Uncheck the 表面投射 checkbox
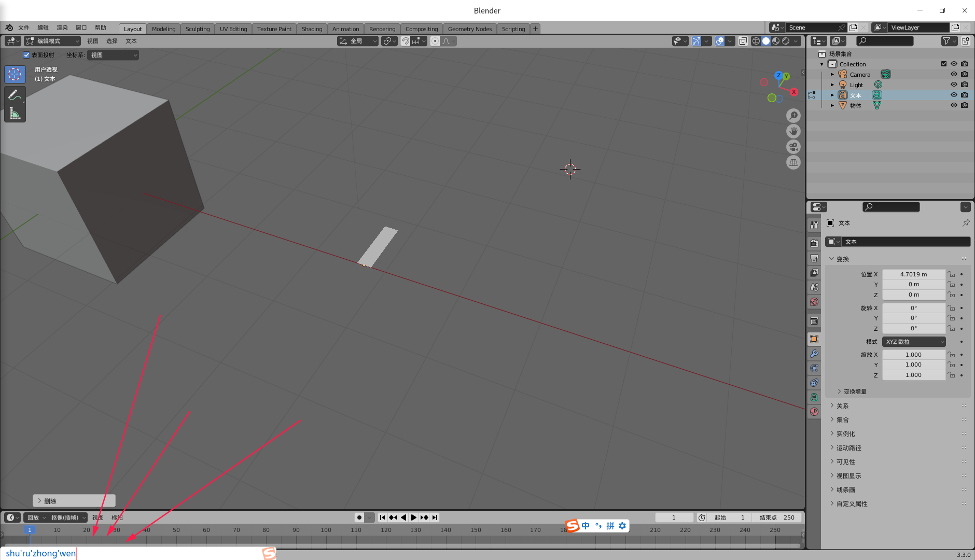The height and width of the screenshot is (560, 975). coord(26,55)
